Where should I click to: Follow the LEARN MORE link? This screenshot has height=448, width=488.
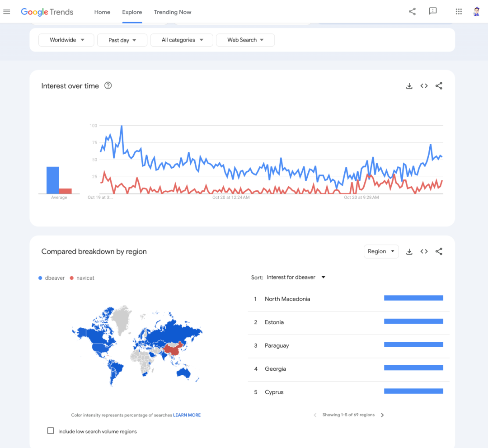pyautogui.click(x=187, y=415)
